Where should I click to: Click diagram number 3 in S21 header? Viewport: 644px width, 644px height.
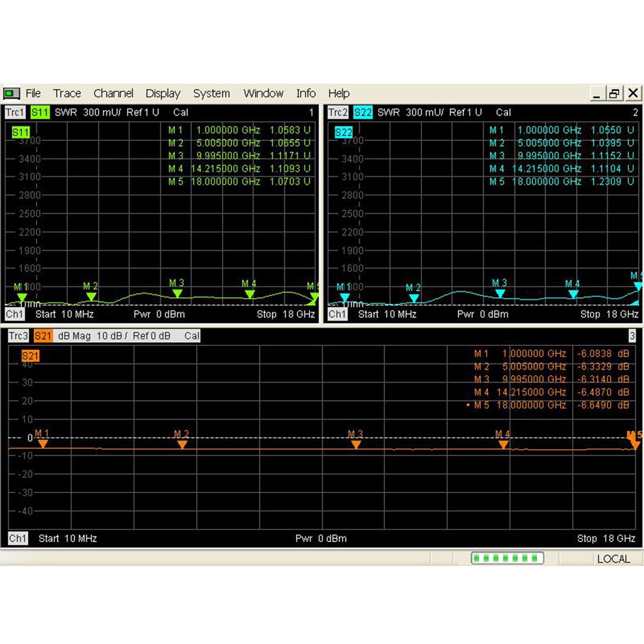pos(632,336)
